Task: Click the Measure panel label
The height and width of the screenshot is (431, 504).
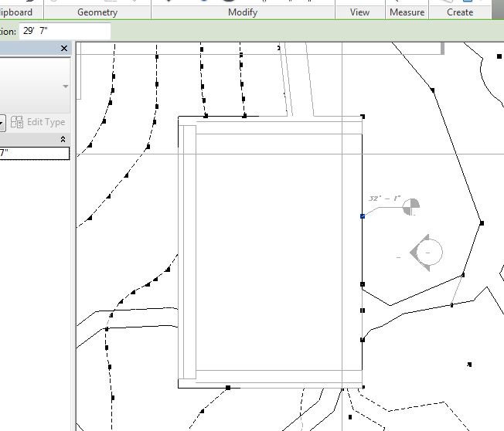Action: 407,12
